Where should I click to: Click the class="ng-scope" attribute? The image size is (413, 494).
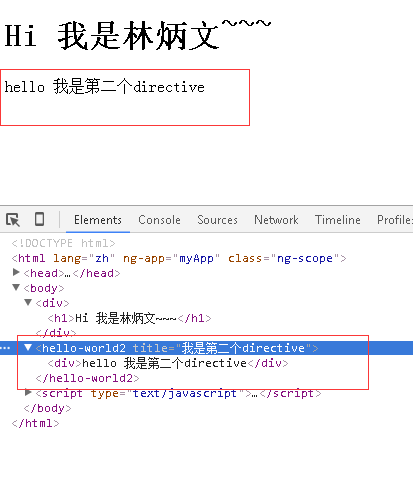(284, 258)
